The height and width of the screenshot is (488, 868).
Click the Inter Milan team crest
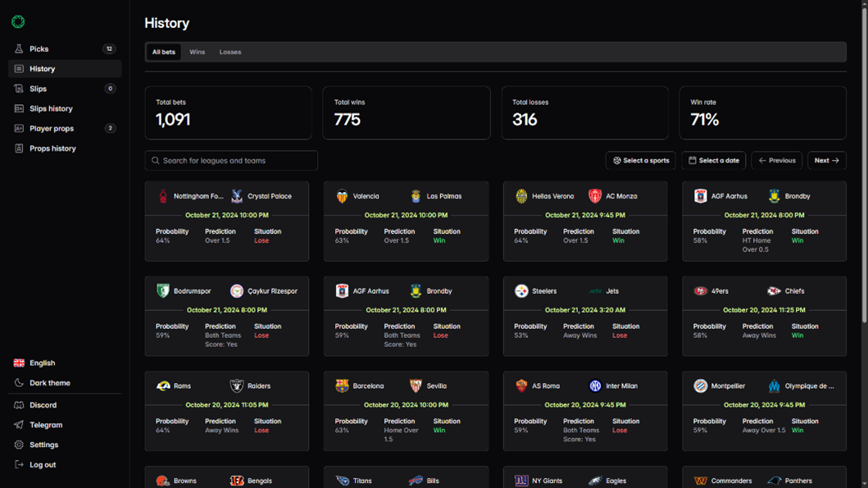[x=595, y=385]
